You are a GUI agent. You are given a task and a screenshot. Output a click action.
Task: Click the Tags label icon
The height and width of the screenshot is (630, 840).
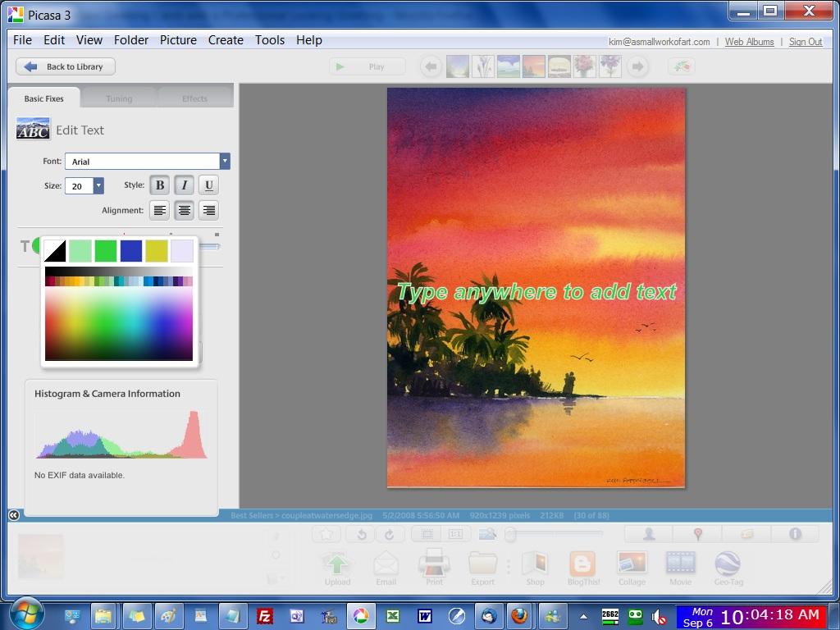pyautogui.click(x=746, y=534)
